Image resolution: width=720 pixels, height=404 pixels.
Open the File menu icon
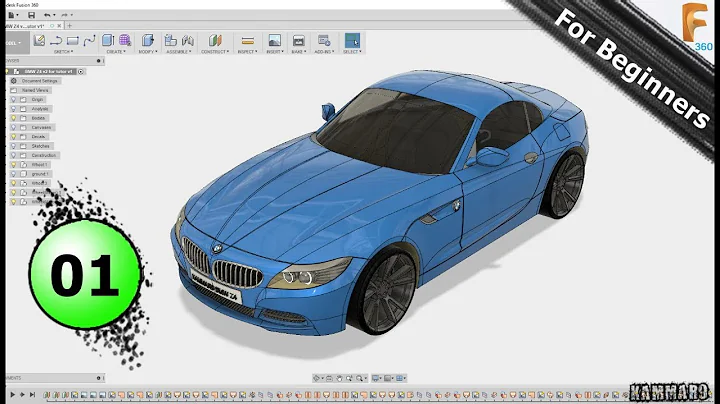point(11,15)
